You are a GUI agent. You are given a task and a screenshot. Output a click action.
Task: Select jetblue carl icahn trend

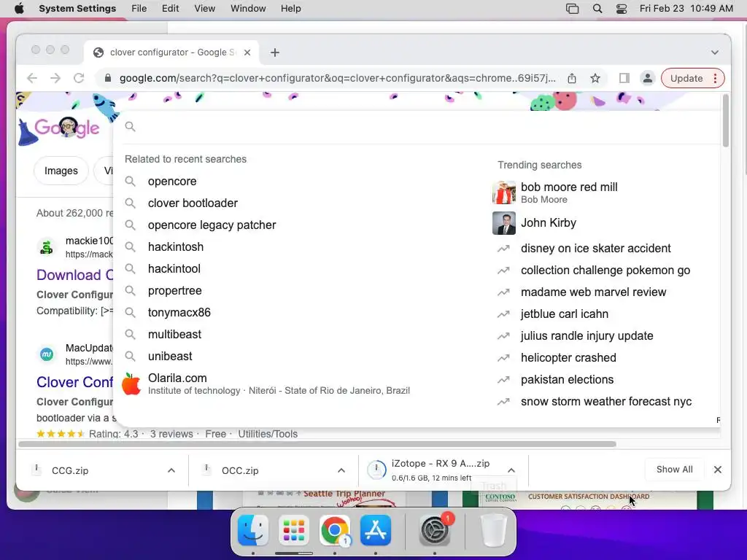pyautogui.click(x=564, y=314)
